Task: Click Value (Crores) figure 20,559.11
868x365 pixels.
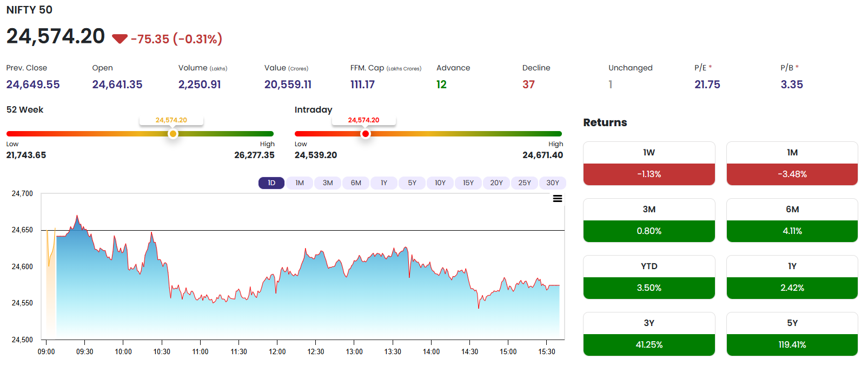Action: tap(288, 84)
